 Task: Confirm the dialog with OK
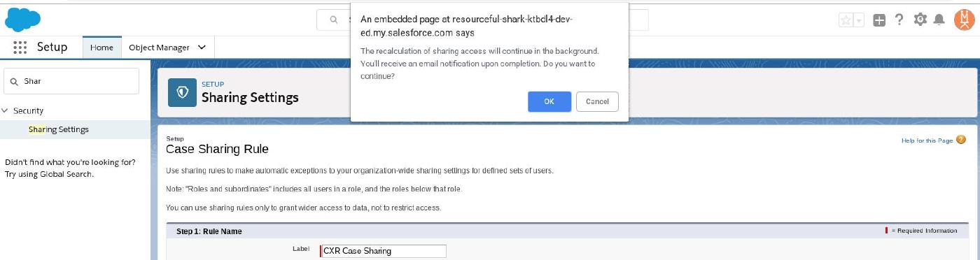pyautogui.click(x=549, y=101)
